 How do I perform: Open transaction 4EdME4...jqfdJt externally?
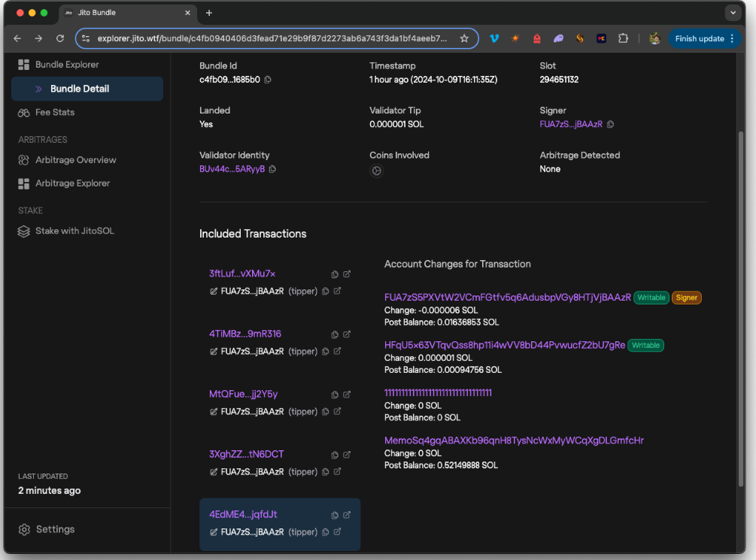pos(347,515)
